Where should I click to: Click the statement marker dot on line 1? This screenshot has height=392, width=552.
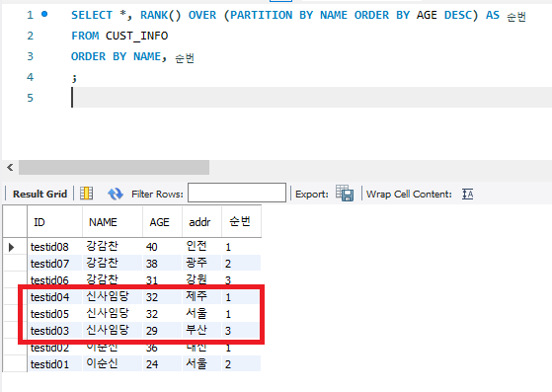coord(44,14)
